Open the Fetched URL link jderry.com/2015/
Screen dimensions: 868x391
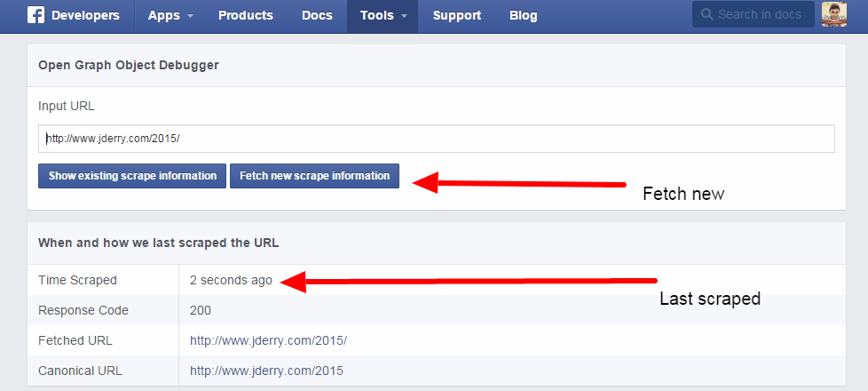(x=269, y=340)
